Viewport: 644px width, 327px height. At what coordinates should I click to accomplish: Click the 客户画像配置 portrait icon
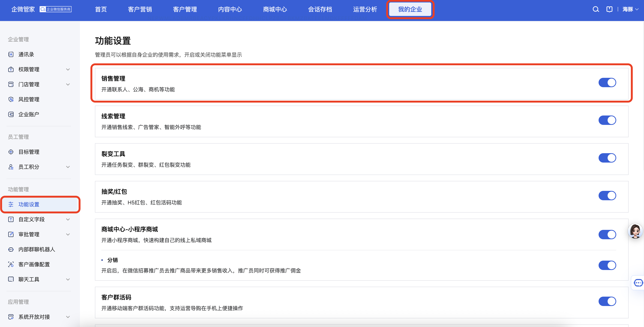pos(11,264)
